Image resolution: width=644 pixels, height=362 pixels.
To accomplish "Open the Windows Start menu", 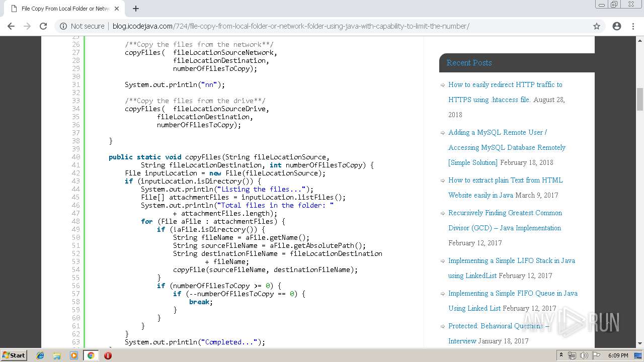I will [x=14, y=355].
